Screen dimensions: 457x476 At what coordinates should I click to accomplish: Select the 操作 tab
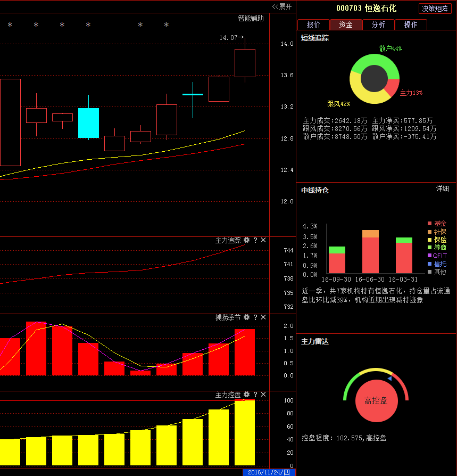[411, 24]
